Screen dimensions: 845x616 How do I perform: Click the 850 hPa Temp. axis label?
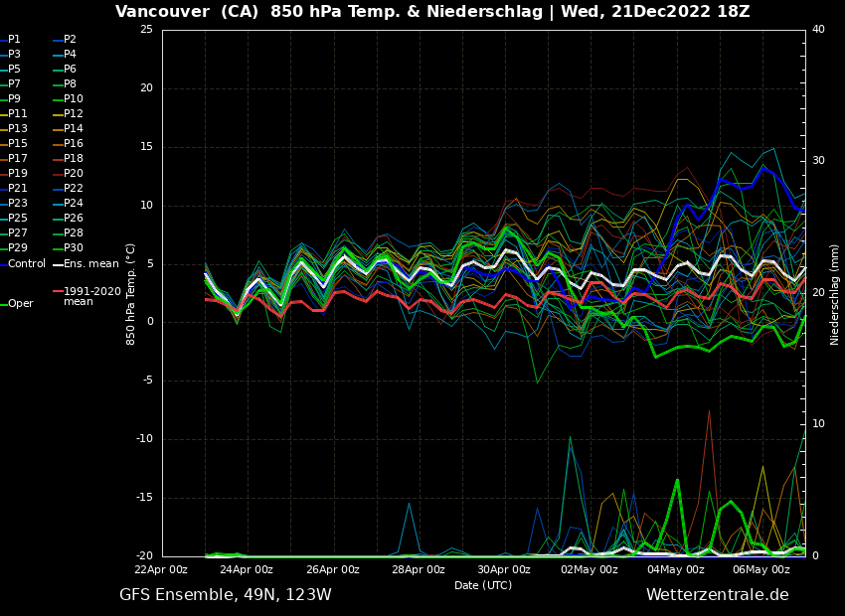pyautogui.click(x=131, y=293)
